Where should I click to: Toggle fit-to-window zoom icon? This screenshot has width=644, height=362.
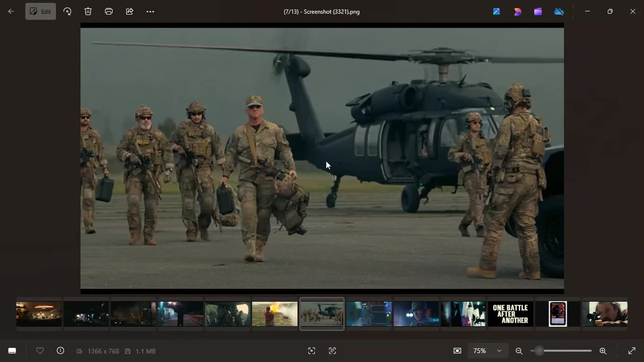(457, 351)
